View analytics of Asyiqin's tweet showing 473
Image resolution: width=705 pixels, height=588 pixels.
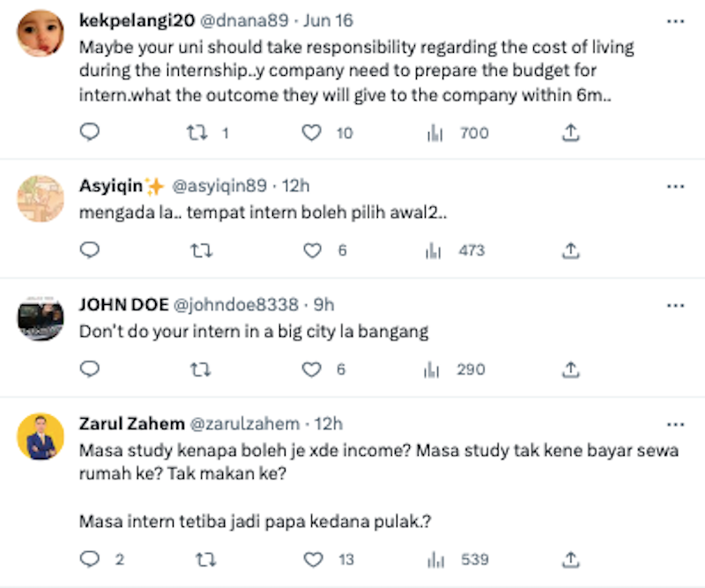455,250
